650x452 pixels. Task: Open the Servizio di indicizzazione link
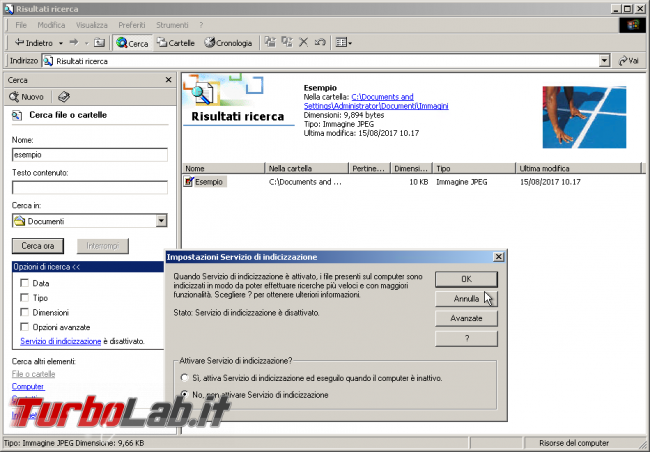(x=61, y=341)
